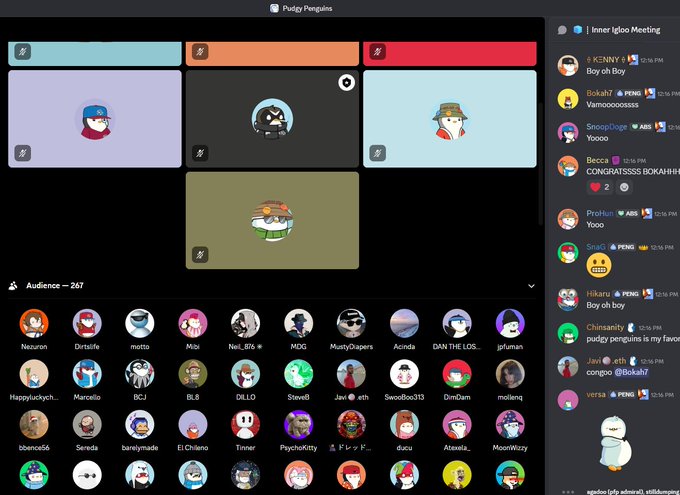Open MustyDiapers' audience avatar

[x=351, y=324]
